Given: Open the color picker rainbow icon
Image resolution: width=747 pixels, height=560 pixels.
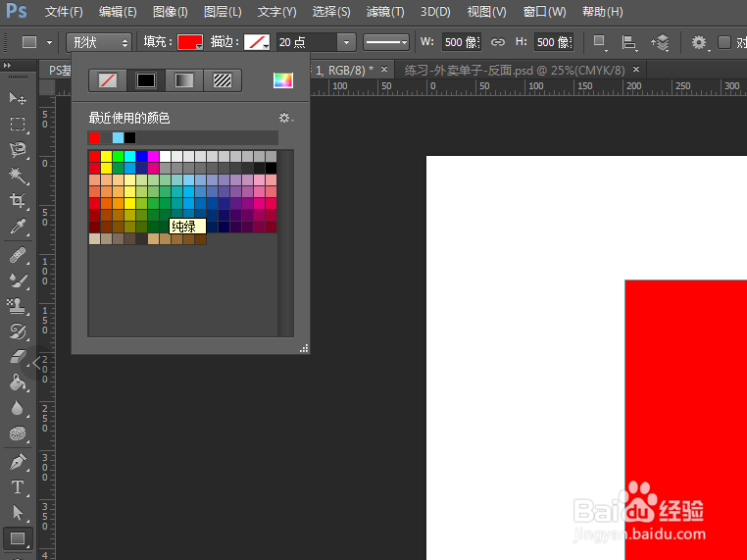Looking at the screenshot, I should (283, 80).
